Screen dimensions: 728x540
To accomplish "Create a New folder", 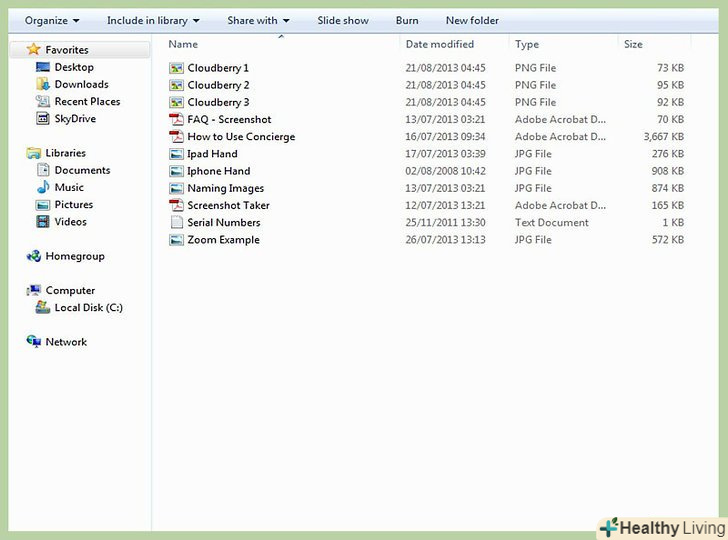I will 472,20.
